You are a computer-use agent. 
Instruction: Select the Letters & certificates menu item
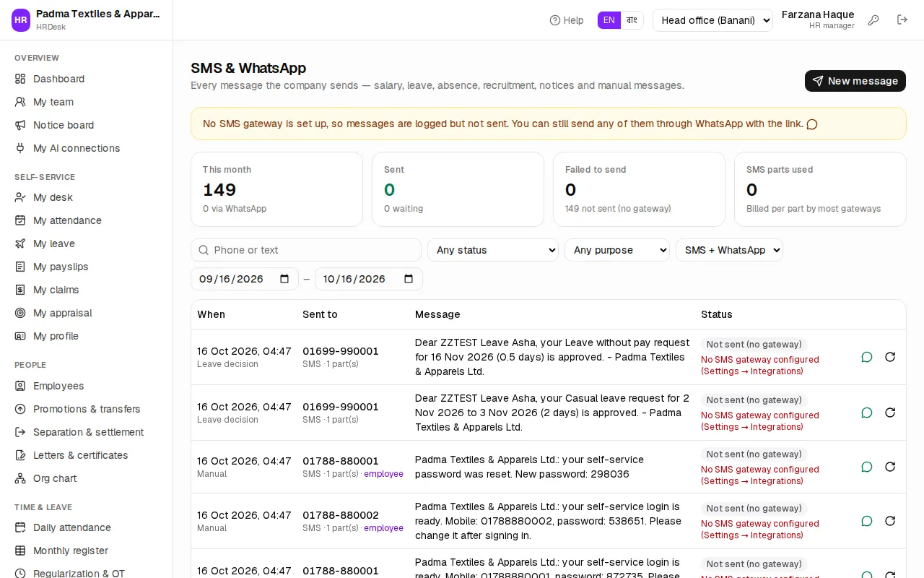87,455
